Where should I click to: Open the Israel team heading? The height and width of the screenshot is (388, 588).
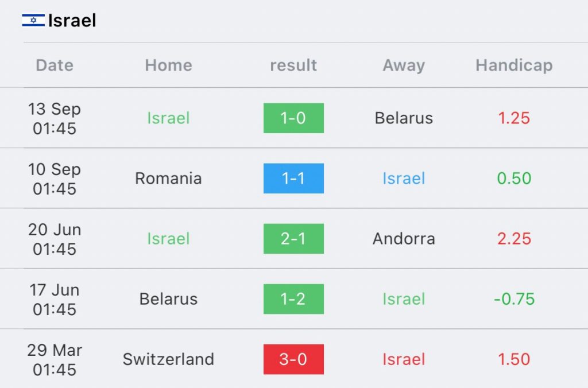click(72, 20)
